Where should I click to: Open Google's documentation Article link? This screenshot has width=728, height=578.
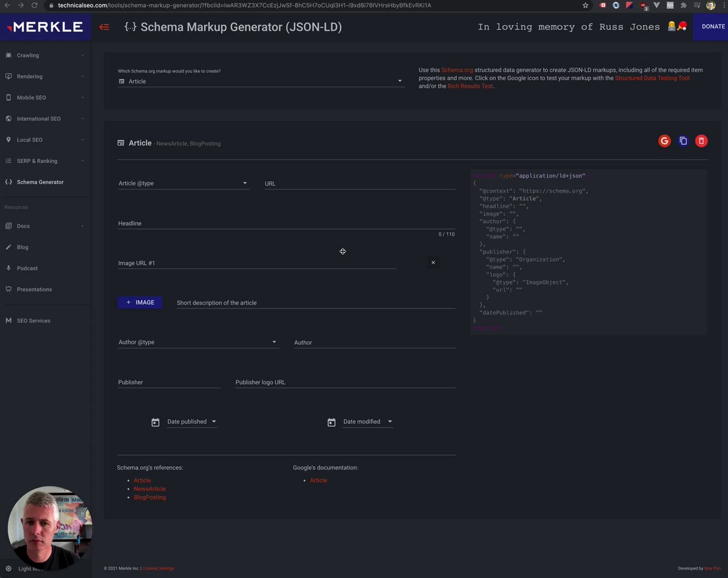pos(318,480)
